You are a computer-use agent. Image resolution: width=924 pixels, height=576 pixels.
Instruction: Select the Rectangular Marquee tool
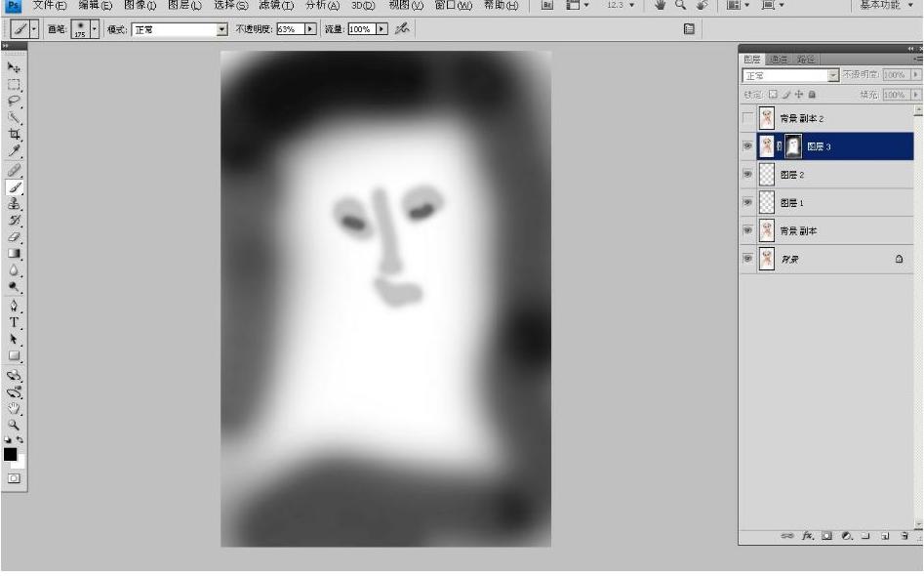(x=14, y=85)
